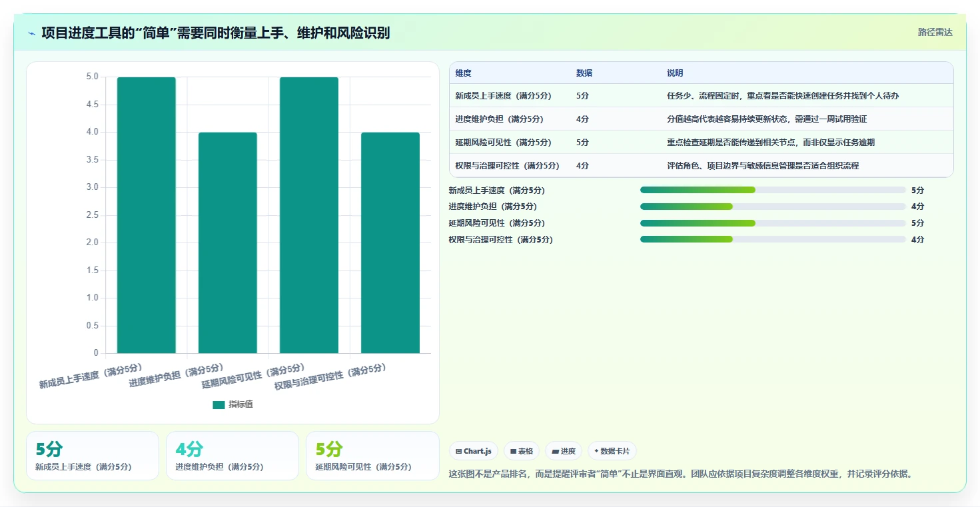Open the Chart.js chip

(x=474, y=451)
